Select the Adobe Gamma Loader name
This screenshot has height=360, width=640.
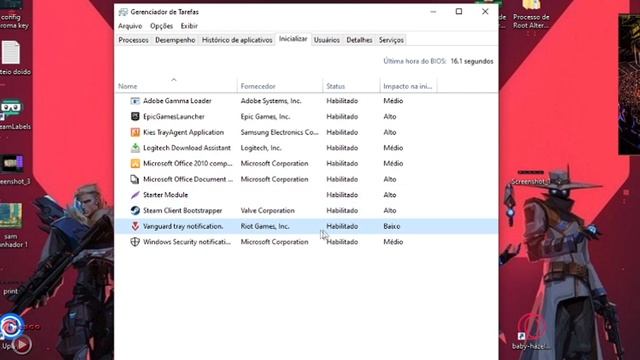point(177,101)
